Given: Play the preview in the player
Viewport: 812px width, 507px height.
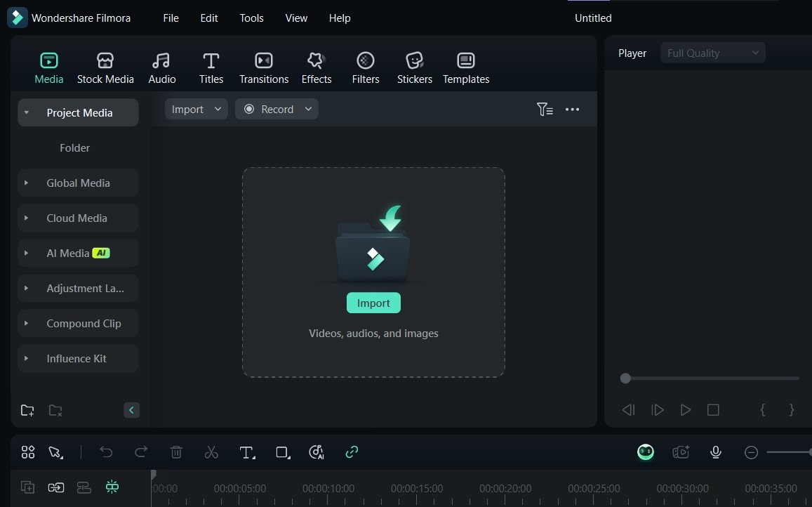Looking at the screenshot, I should coord(685,410).
